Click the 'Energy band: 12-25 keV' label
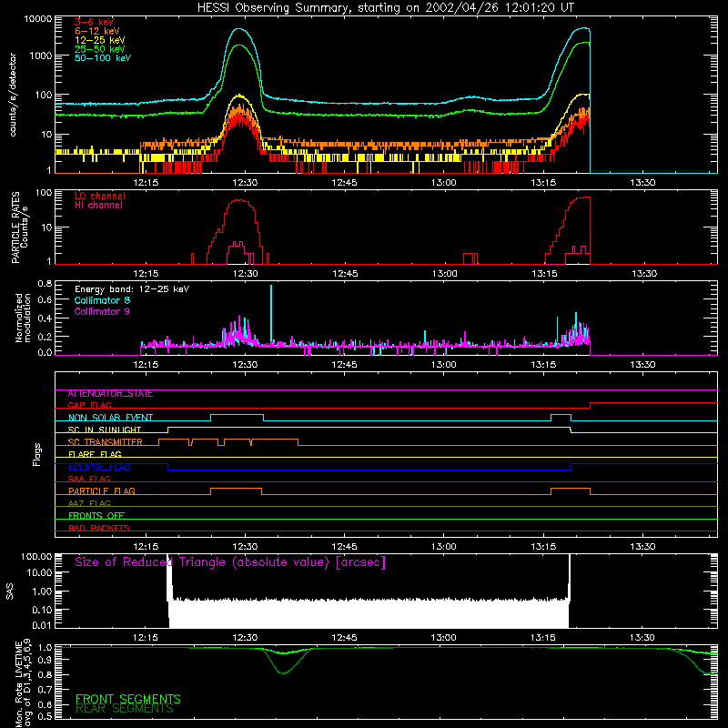This screenshot has width=728, height=728. click(x=132, y=289)
